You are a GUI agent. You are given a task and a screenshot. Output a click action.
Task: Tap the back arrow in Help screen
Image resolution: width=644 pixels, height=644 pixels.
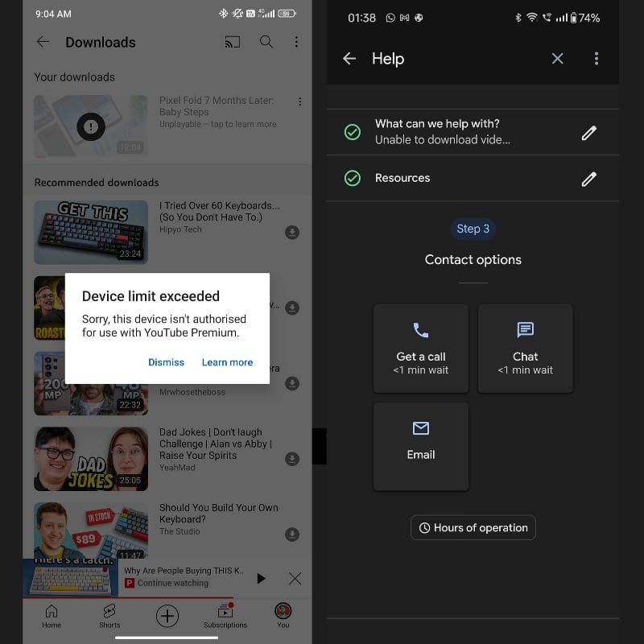[x=349, y=58]
